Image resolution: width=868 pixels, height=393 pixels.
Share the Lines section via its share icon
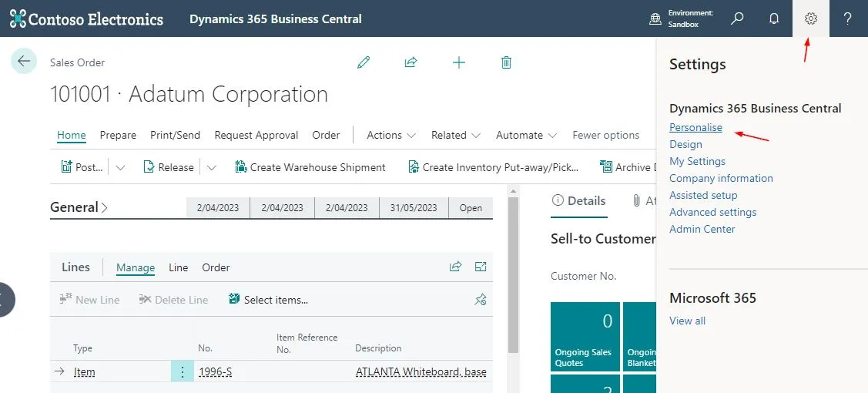(456, 267)
